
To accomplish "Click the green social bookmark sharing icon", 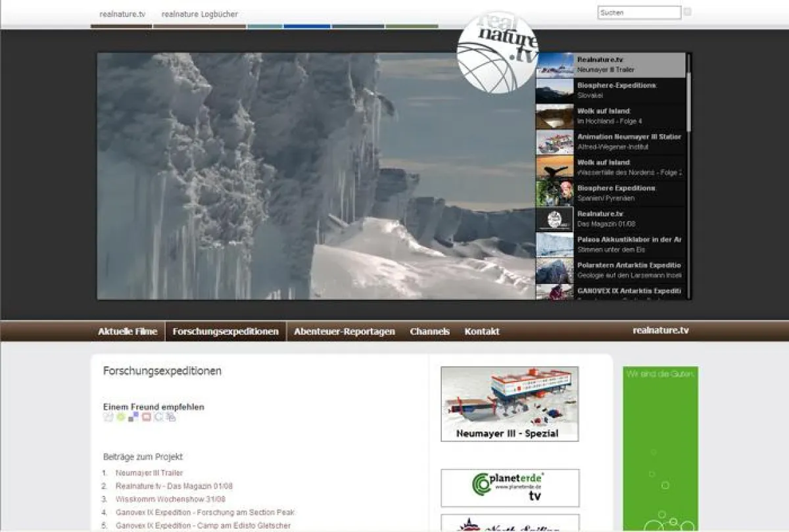I will click(x=120, y=416).
